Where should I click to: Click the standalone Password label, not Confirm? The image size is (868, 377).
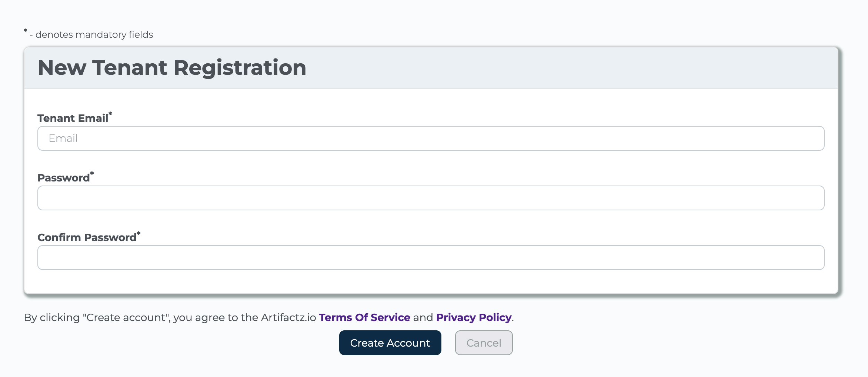coord(63,178)
